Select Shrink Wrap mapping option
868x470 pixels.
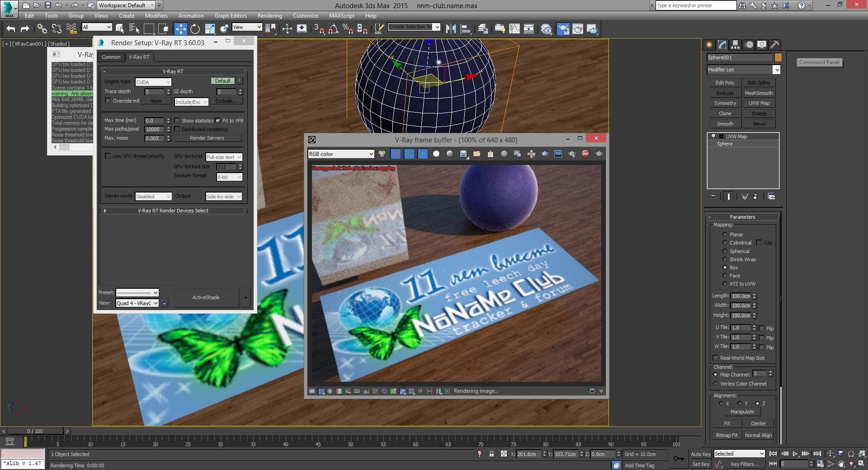(x=725, y=259)
